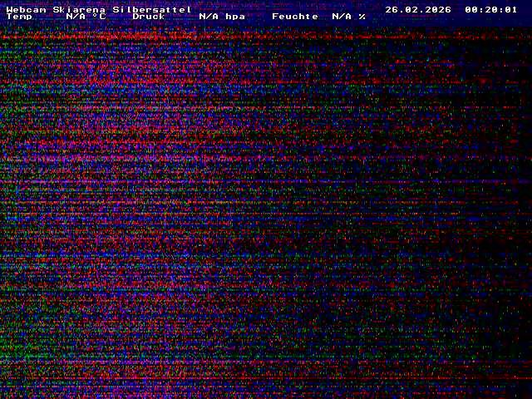The image size is (532, 399).
Task: Select the "Druck" pressure label
Action: pyautogui.click(x=149, y=17)
